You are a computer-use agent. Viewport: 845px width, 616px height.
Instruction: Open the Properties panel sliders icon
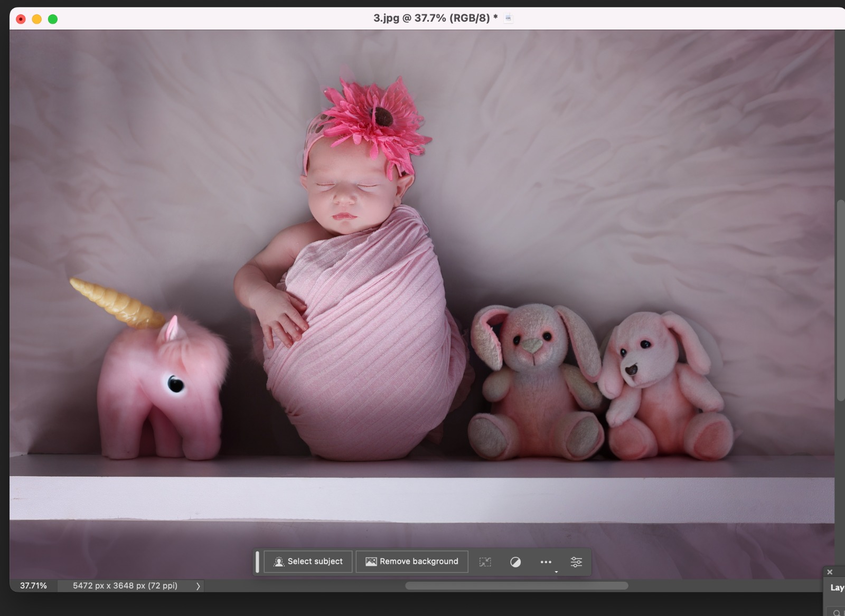(576, 562)
